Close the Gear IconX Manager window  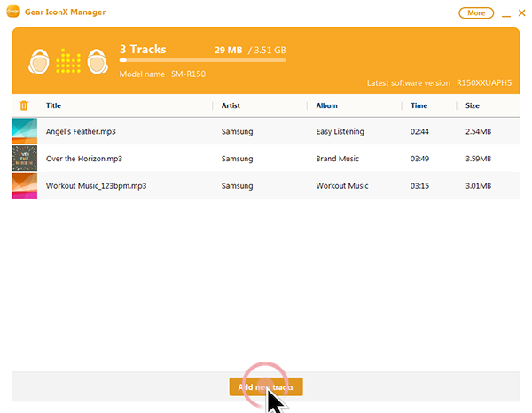pos(522,13)
